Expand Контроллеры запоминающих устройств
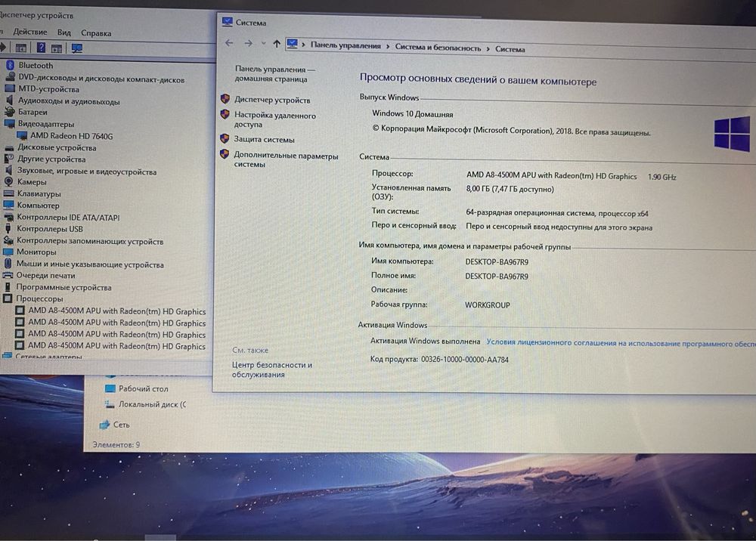This screenshot has width=756, height=541. pos(90,241)
